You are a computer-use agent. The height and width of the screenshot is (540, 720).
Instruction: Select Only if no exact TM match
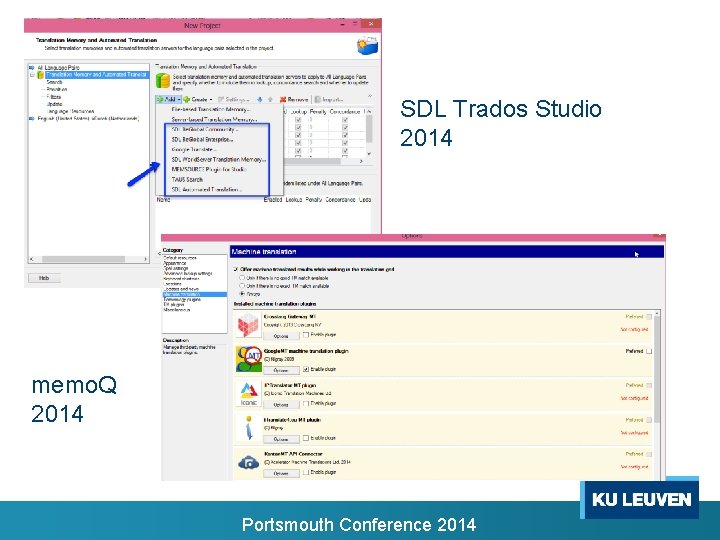coord(242,286)
